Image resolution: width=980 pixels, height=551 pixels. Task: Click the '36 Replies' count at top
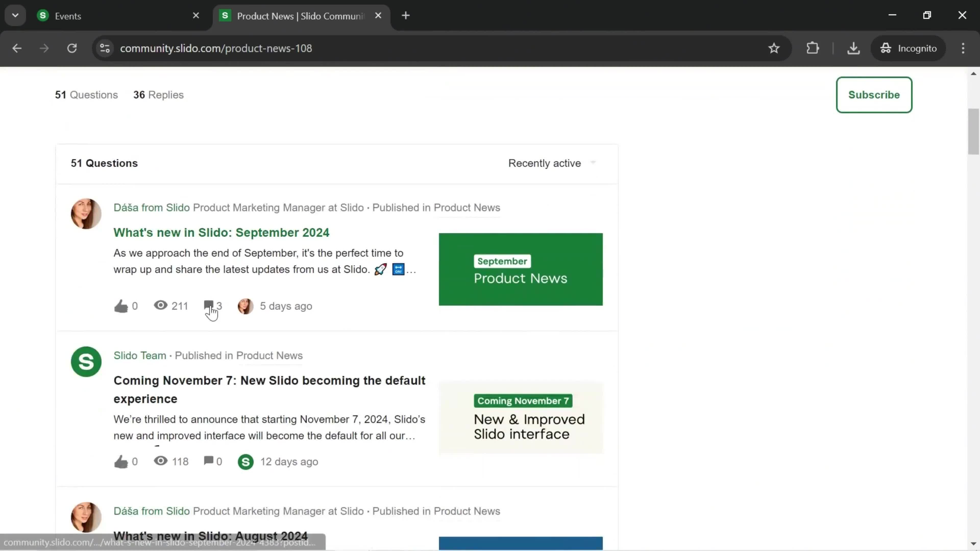(x=158, y=95)
